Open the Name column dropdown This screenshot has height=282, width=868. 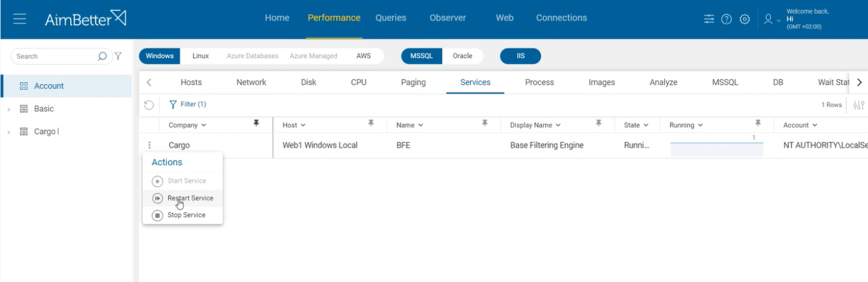click(420, 125)
